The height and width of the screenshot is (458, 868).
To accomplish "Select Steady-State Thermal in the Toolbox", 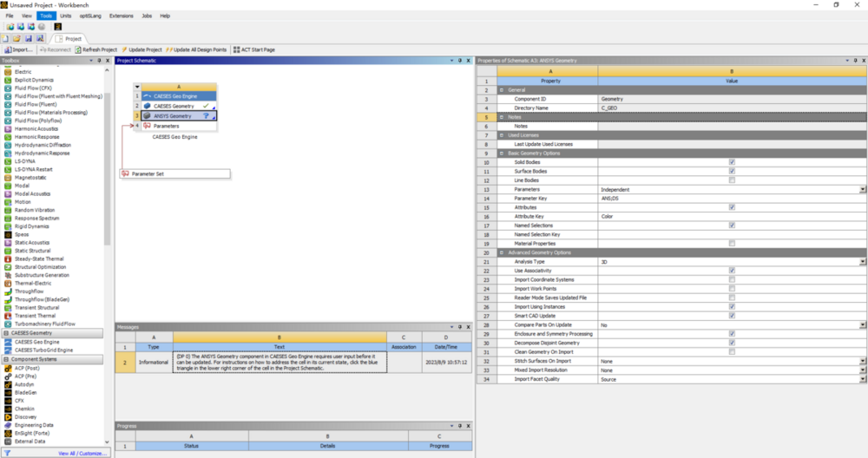I will pyautogui.click(x=39, y=258).
